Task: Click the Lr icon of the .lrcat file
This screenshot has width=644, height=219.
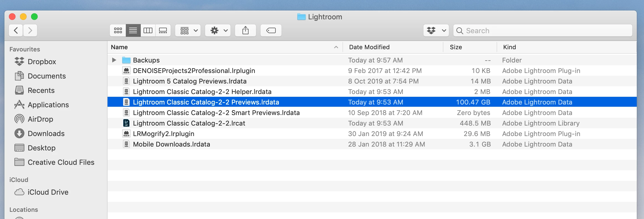Action: click(126, 123)
